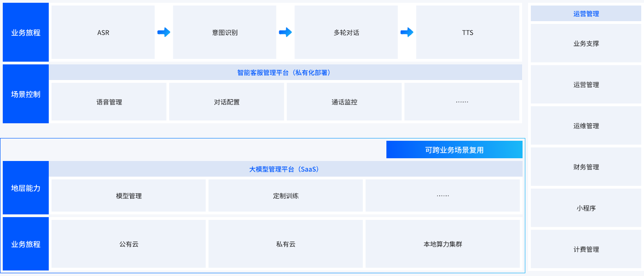Choose the 公有云 deployment box
The height and width of the screenshot is (276, 644).
tap(129, 244)
